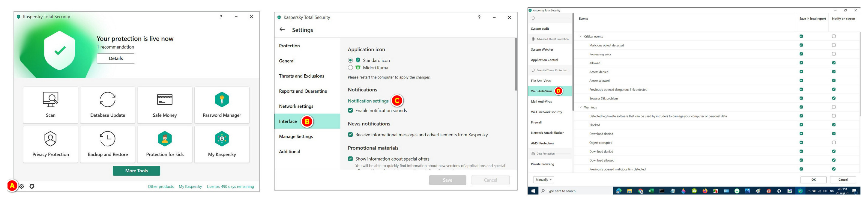Open the Safe Money tile

coord(165,105)
